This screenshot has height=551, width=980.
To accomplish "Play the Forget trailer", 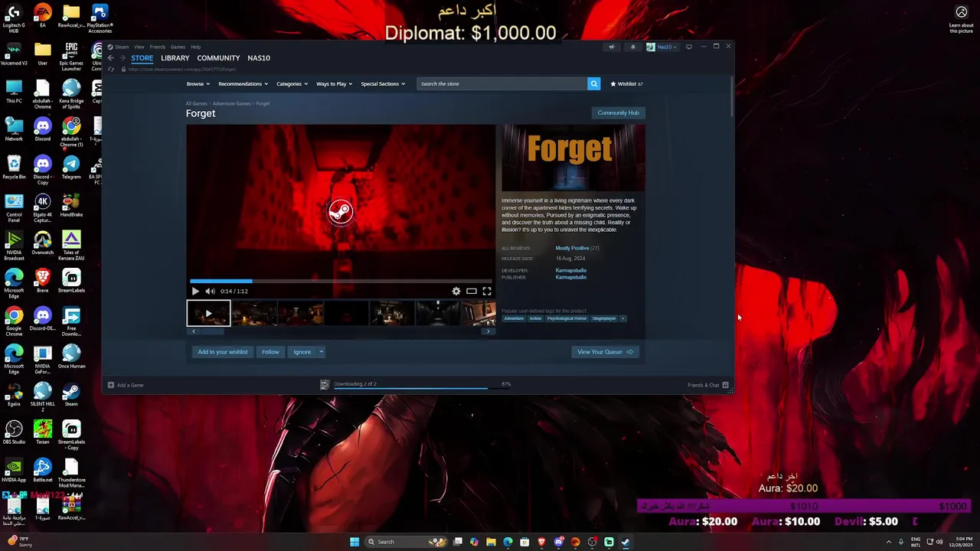I will [x=195, y=291].
